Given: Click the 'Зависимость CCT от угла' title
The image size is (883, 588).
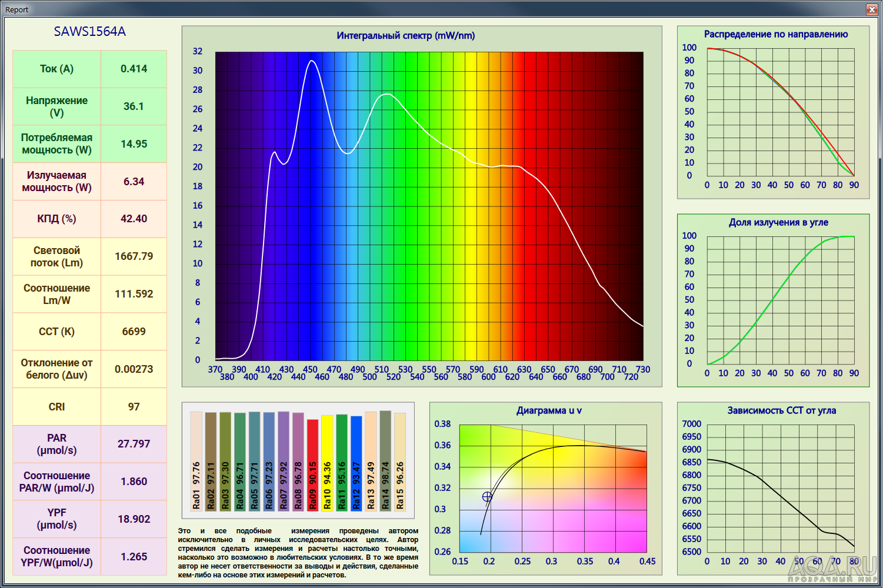Looking at the screenshot, I should point(781,410).
